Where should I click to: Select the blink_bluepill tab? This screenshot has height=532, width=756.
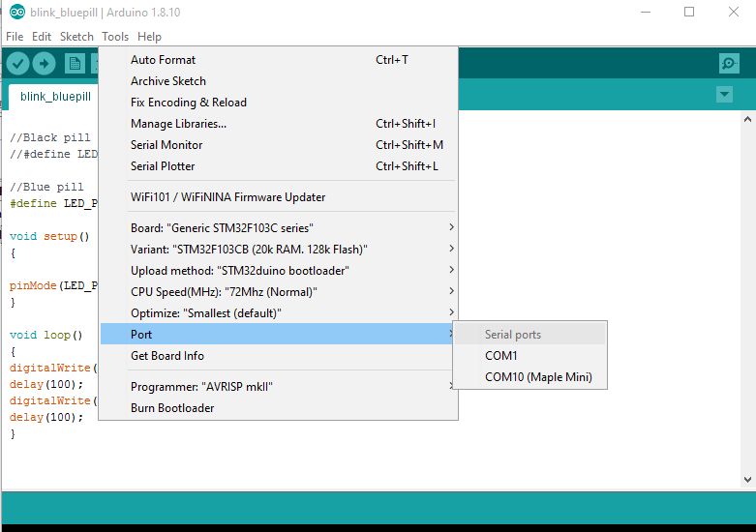(55, 97)
